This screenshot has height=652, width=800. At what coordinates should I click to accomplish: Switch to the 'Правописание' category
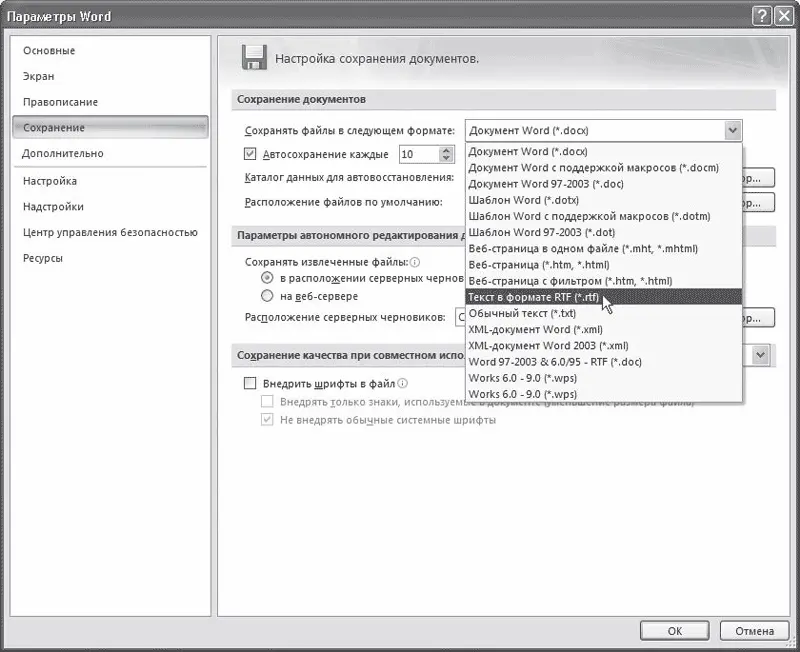[x=60, y=102]
